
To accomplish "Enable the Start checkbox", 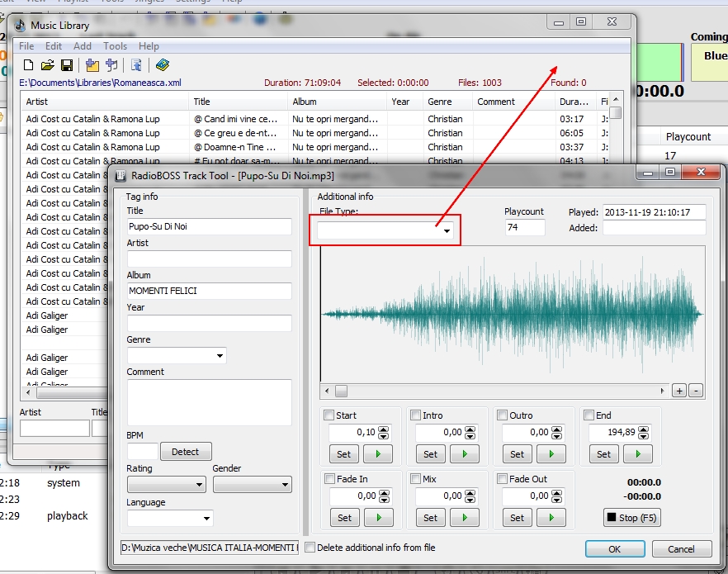I will click(329, 415).
